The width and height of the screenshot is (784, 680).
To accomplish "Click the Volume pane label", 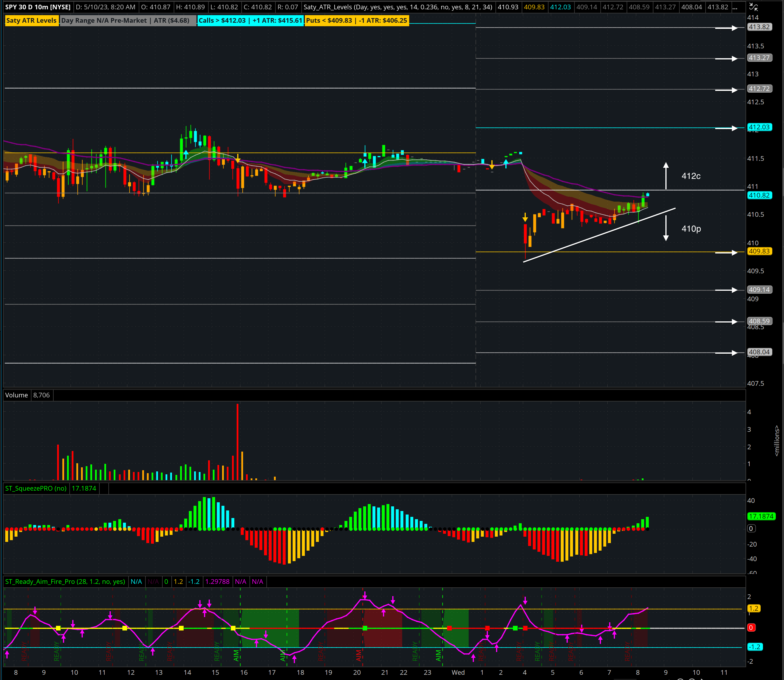I will 16,395.
